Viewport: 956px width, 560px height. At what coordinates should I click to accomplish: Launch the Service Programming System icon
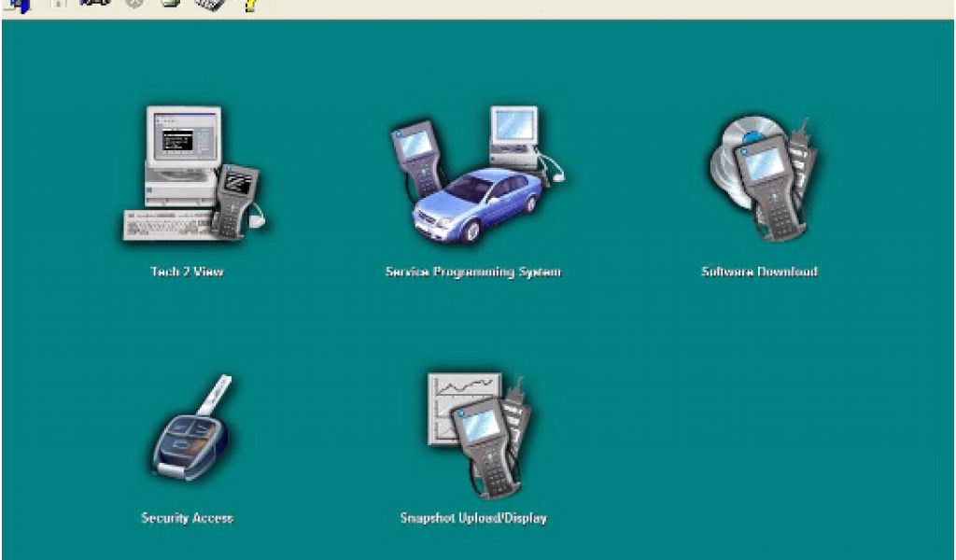tap(474, 176)
